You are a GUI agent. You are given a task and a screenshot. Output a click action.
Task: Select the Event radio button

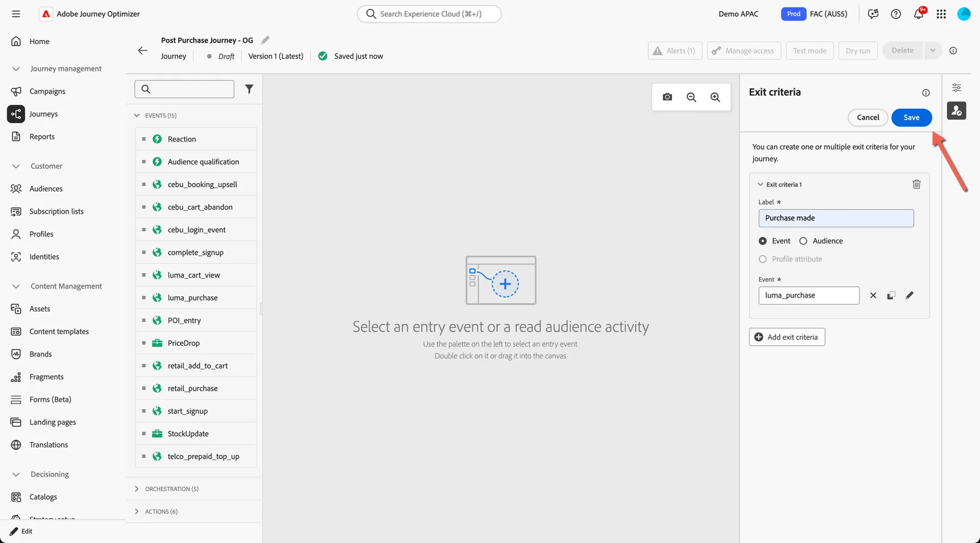click(x=762, y=241)
